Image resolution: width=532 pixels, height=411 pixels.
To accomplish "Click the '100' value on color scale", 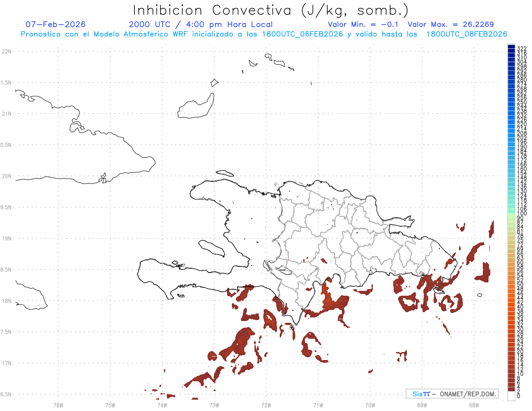I will click(522, 213).
